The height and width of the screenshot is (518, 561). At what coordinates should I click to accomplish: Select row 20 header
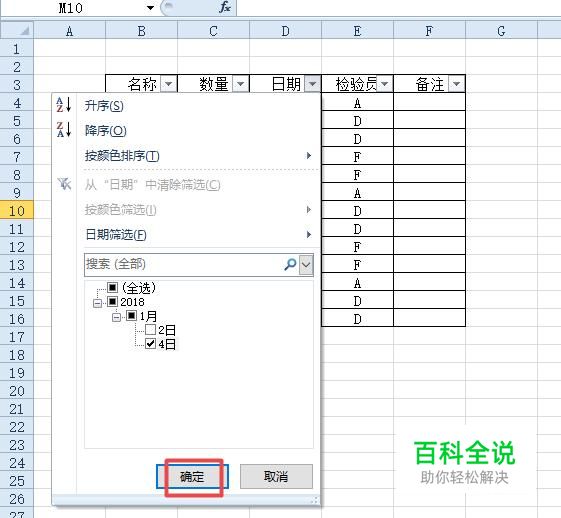[x=17, y=391]
